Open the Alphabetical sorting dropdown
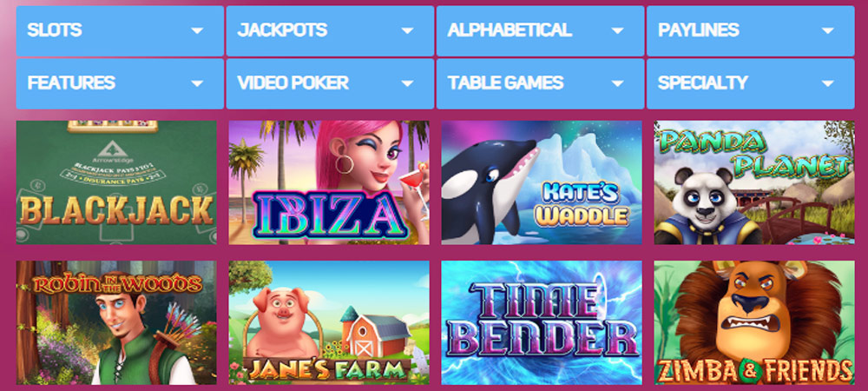This screenshot has height=391, width=868. click(x=540, y=31)
